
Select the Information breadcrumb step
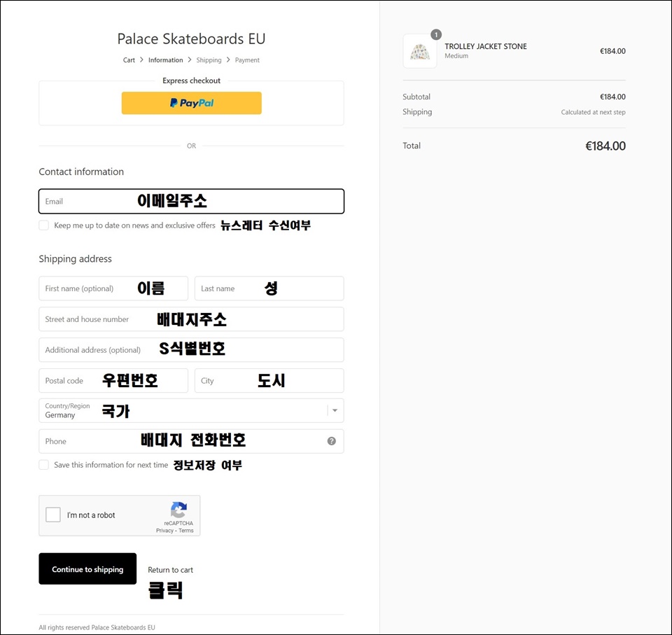click(165, 60)
